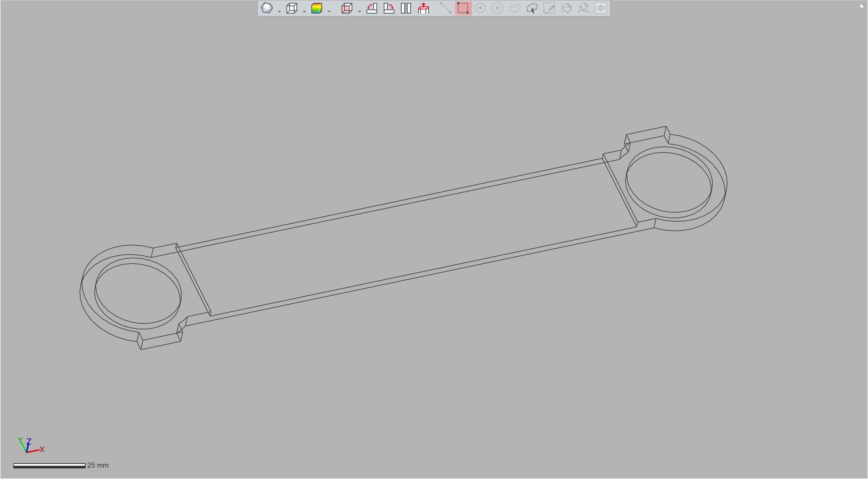The image size is (868, 479).
Task: Toggle the eye visibility icon
Action: [x=601, y=8]
